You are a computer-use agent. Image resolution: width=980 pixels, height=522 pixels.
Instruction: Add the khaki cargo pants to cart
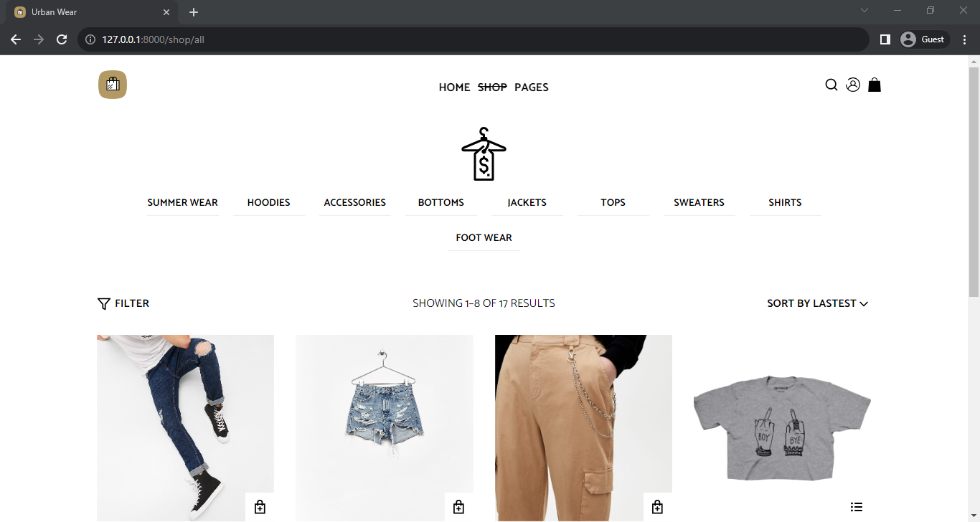(x=657, y=507)
